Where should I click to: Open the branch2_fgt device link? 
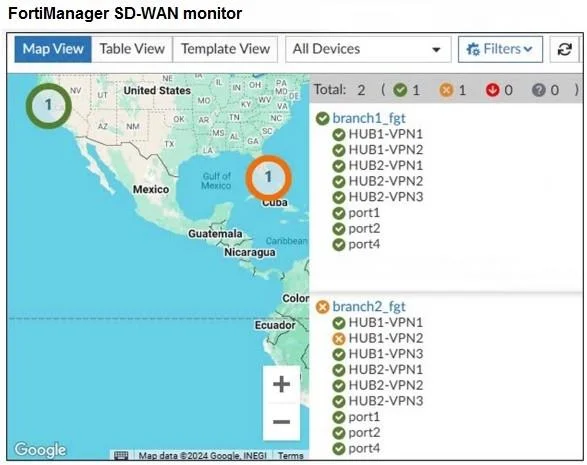(x=369, y=307)
